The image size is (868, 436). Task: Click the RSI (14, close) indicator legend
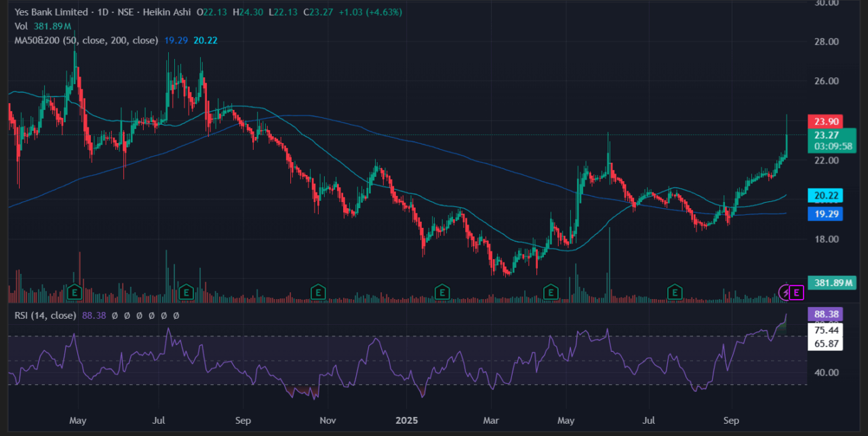[x=45, y=315]
